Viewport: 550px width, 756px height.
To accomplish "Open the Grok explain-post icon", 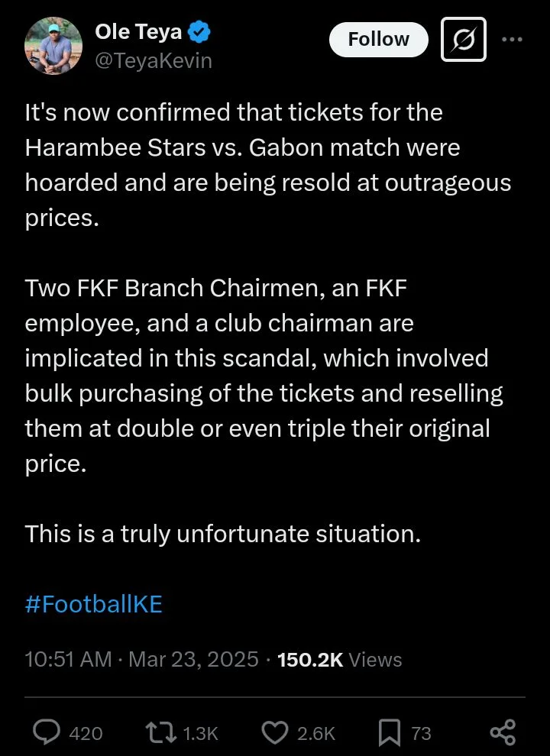I will [x=464, y=39].
